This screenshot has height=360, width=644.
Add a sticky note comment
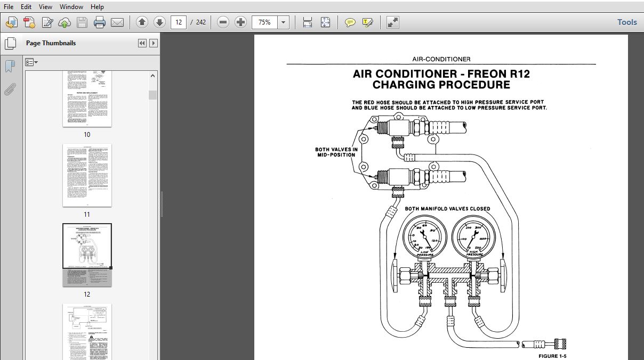pos(350,22)
